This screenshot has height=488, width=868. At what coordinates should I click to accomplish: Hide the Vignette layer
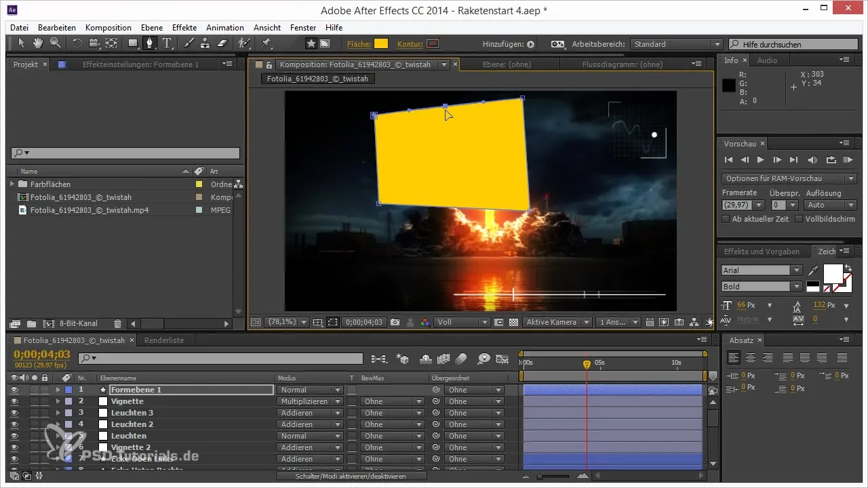[14, 401]
